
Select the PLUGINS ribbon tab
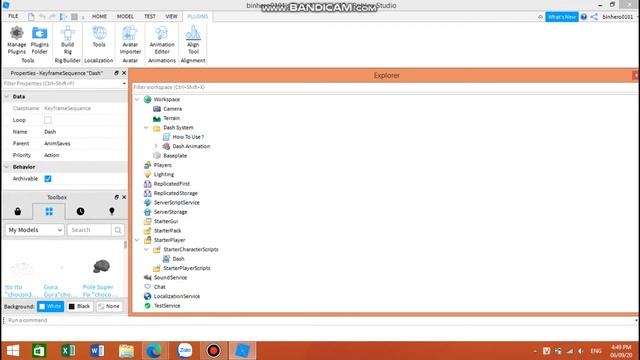[x=198, y=16]
